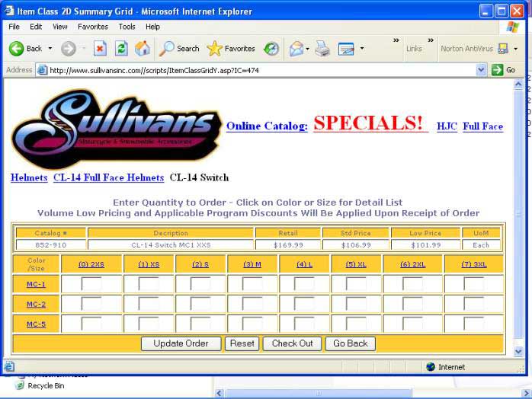The image size is (532, 399).
Task: Stop page loading with the red X icon
Action: (100, 49)
